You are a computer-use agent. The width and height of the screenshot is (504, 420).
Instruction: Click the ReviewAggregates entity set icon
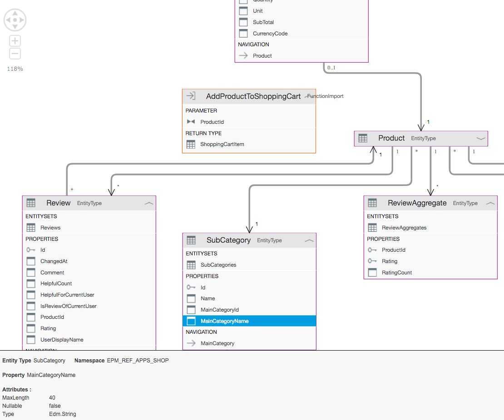tap(372, 228)
